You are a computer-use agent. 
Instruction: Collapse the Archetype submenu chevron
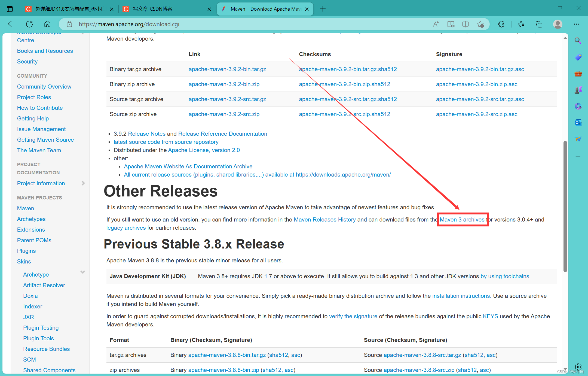(x=83, y=272)
